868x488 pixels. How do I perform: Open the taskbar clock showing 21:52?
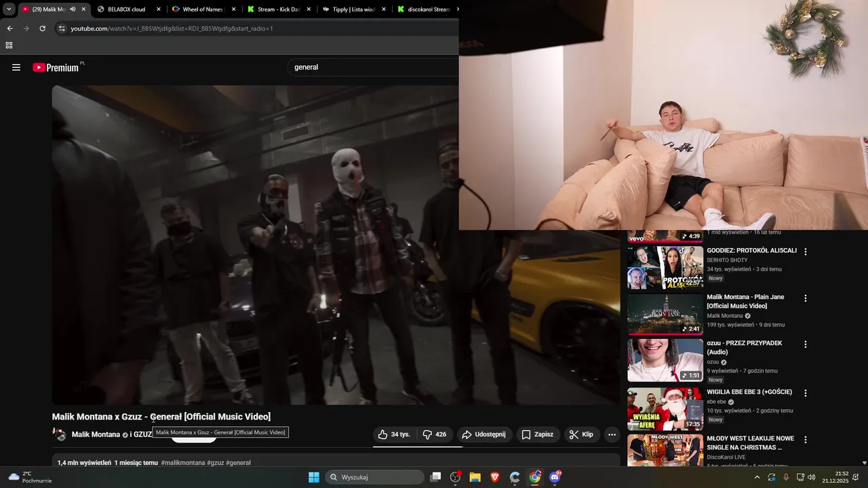[835, 477]
